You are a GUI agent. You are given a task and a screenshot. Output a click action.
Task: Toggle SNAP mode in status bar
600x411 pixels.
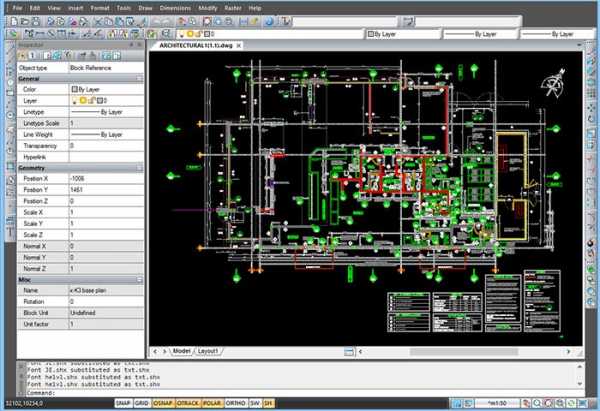(124, 404)
